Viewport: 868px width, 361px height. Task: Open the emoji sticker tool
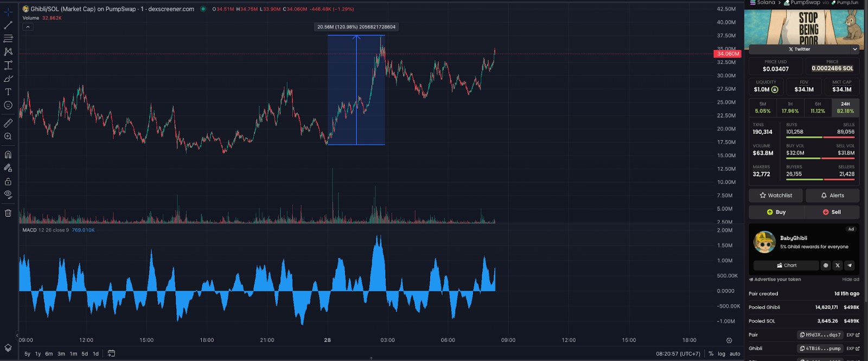(x=8, y=106)
